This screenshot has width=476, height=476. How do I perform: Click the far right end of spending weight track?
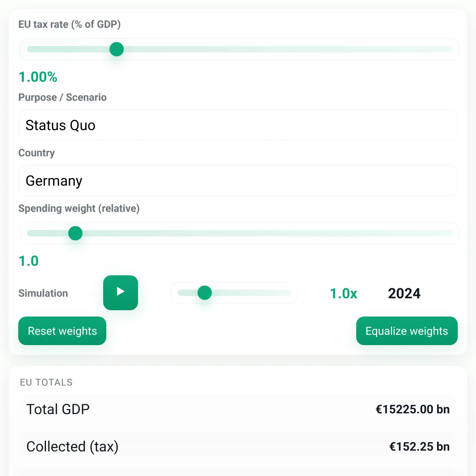[450, 233]
